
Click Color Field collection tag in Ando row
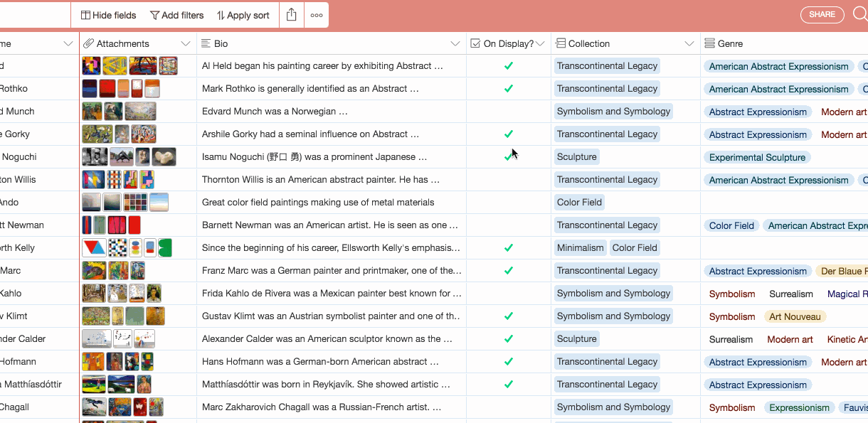point(579,203)
